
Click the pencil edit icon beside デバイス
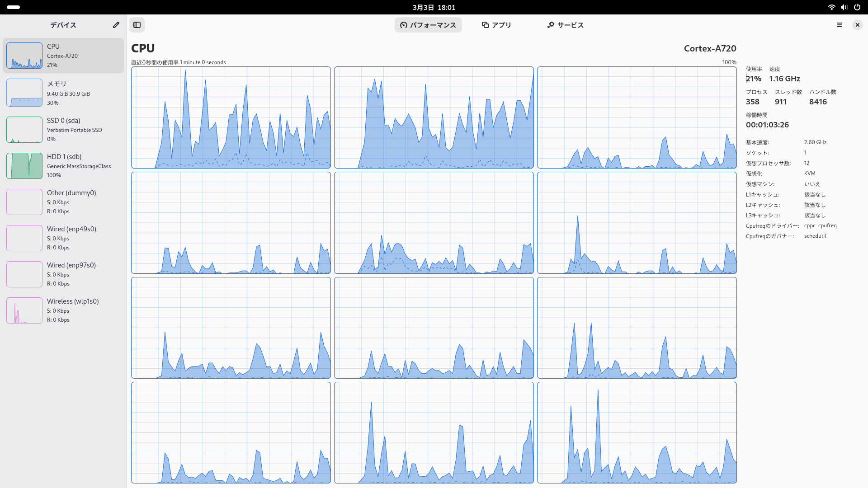point(116,25)
